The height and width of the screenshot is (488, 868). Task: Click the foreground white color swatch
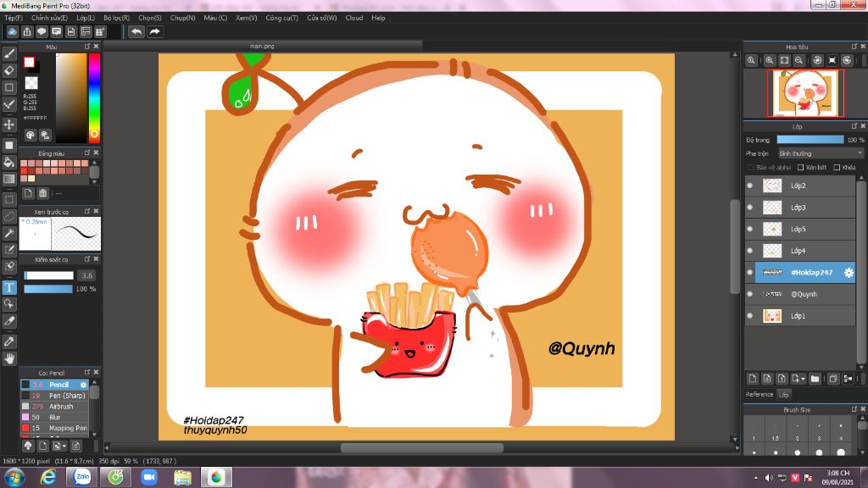pos(29,62)
